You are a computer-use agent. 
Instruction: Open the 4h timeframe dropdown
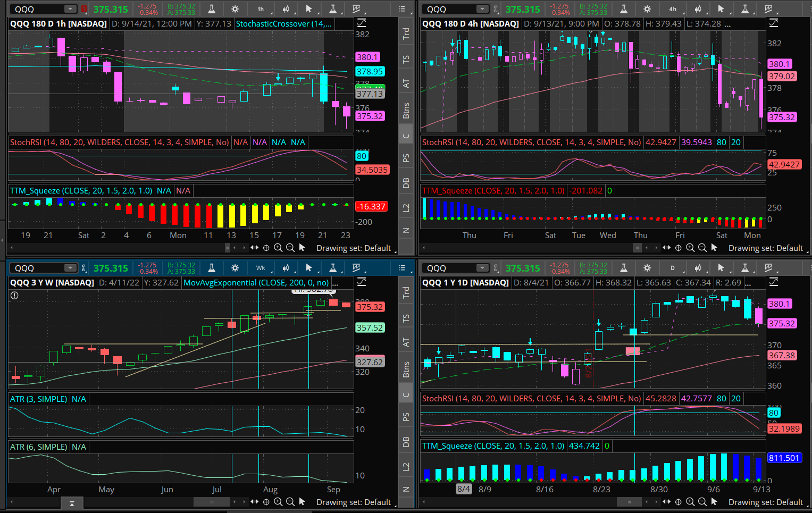[x=673, y=9]
